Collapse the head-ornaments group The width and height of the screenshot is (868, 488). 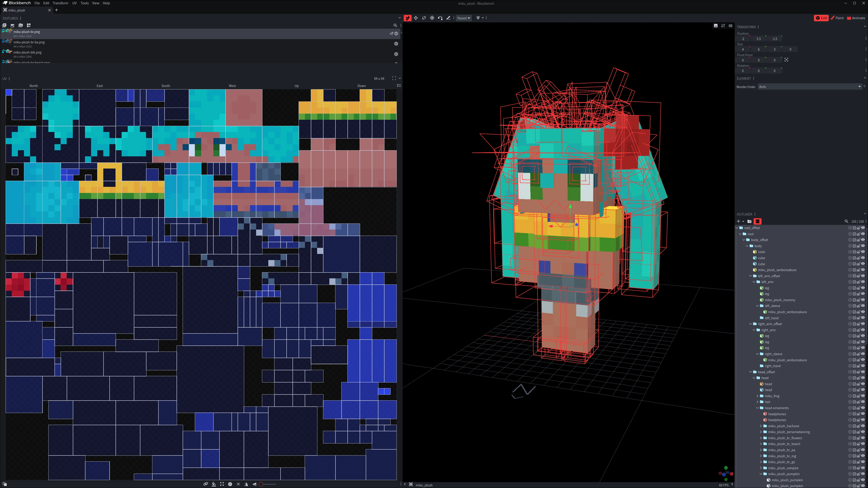757,408
